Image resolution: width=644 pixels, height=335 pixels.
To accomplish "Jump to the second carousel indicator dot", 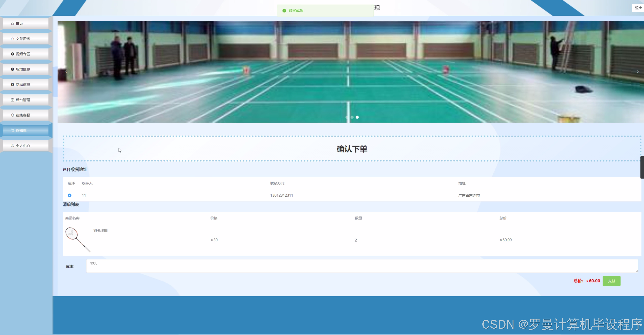I will (x=352, y=117).
